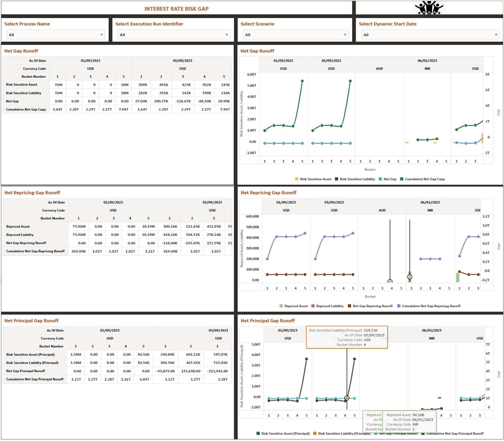Expand the Select Execution Run Identifier dropdown
This screenshot has width=504, height=441.
point(174,35)
